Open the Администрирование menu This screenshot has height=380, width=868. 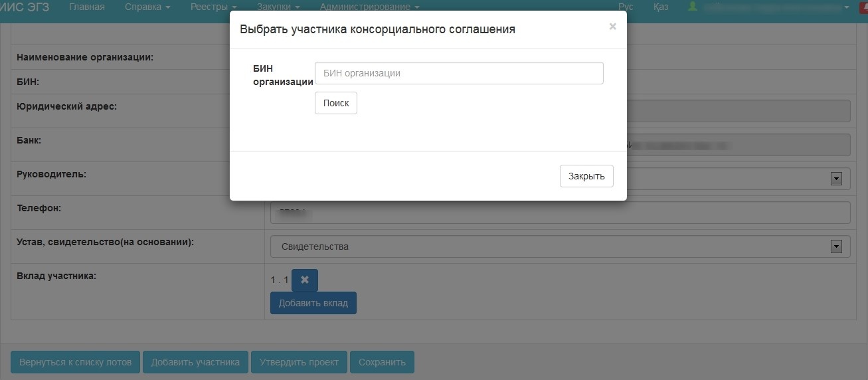[369, 7]
